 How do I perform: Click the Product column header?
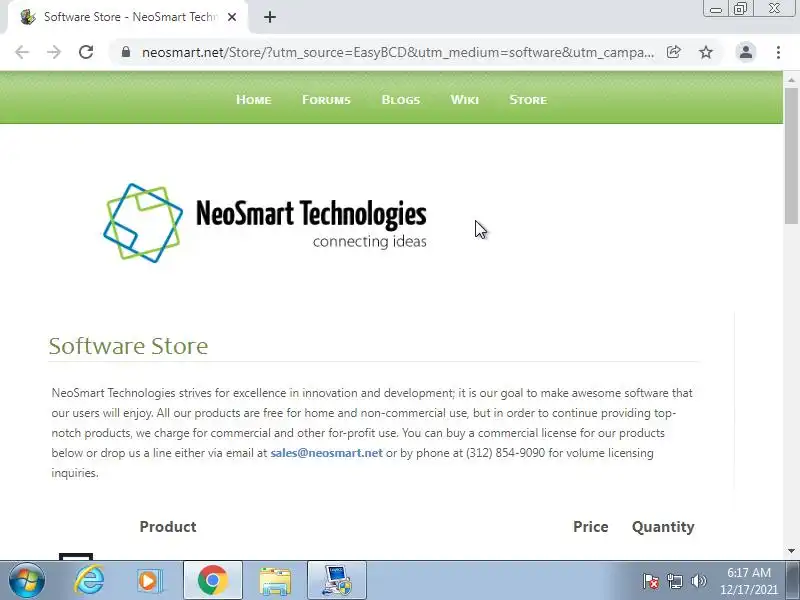pos(168,527)
